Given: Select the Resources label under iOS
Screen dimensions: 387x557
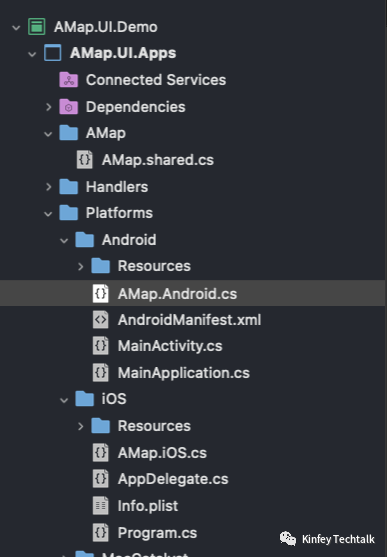Looking at the screenshot, I should point(154,426).
